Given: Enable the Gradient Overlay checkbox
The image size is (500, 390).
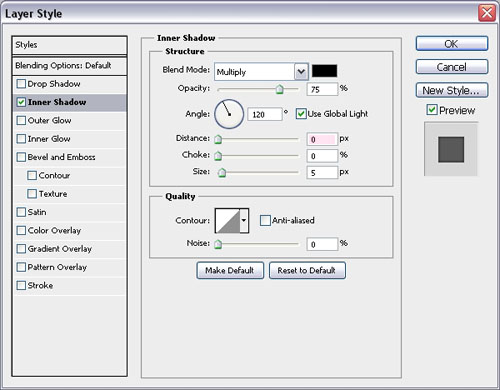Looking at the screenshot, I should pos(21,249).
